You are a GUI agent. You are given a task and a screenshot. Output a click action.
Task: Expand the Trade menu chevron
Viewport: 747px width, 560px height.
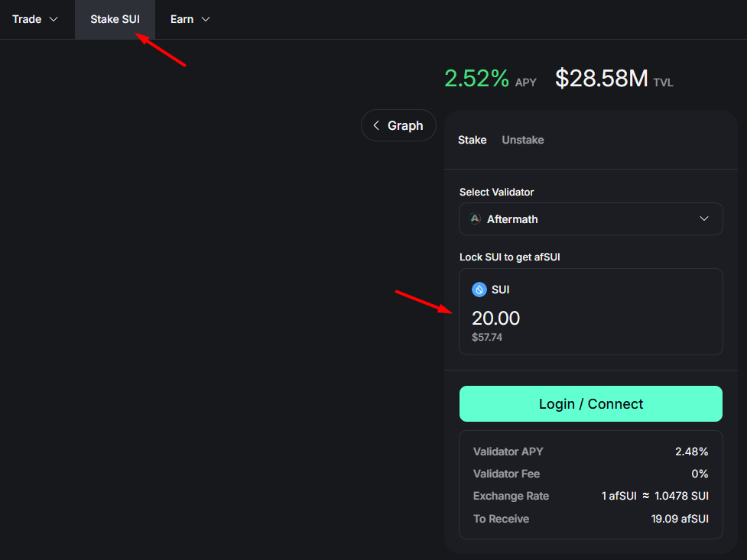pos(54,19)
